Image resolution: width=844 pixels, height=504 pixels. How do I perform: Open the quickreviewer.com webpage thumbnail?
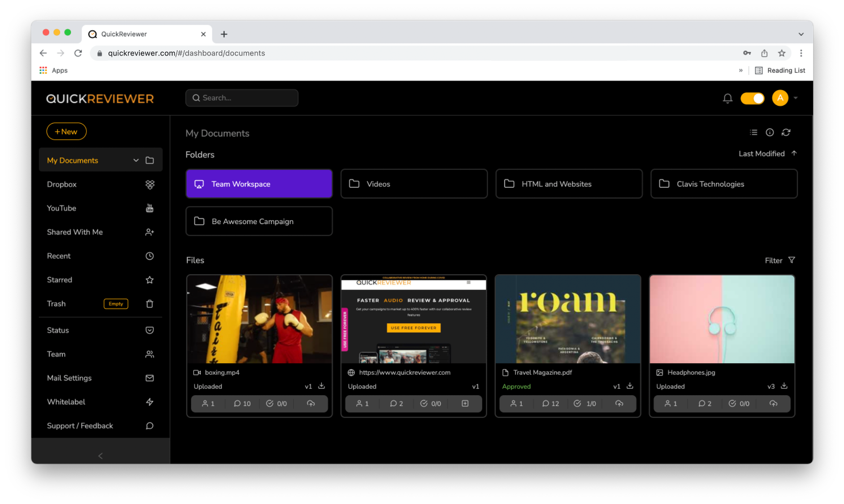coord(414,319)
